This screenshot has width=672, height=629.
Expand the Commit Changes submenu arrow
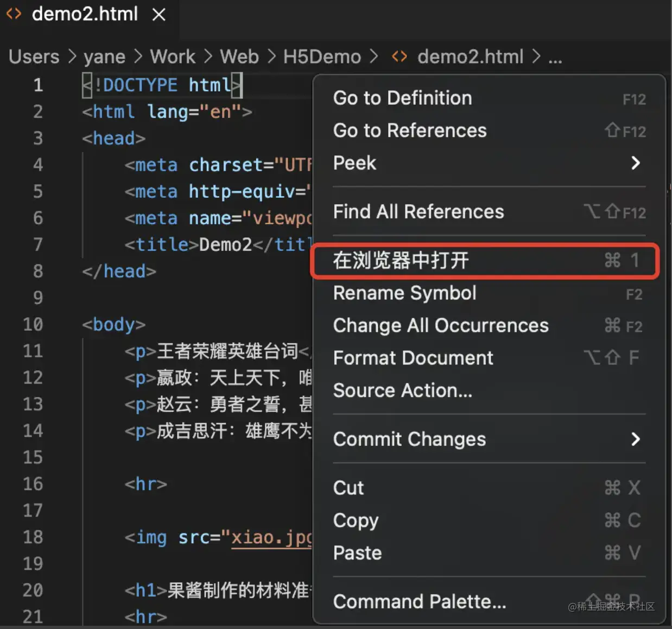point(635,439)
